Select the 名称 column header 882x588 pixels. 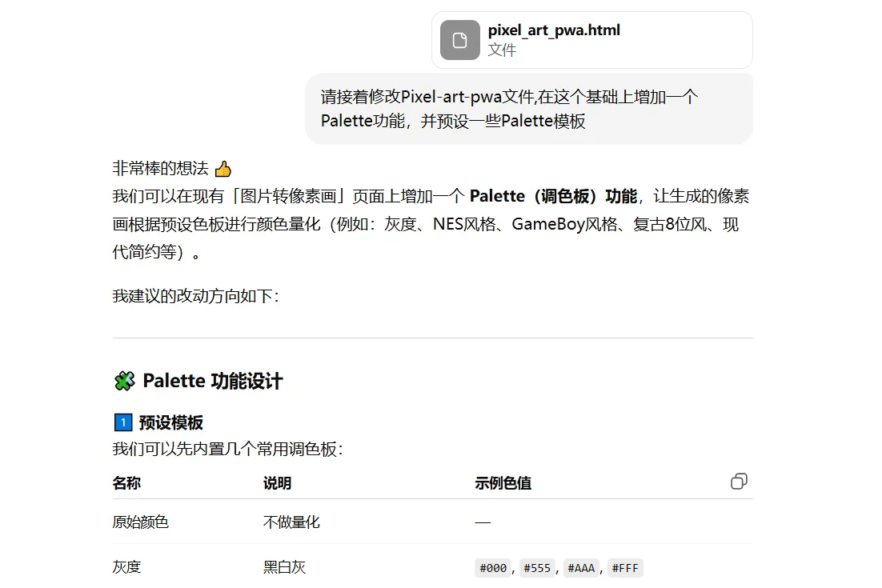[x=126, y=482]
